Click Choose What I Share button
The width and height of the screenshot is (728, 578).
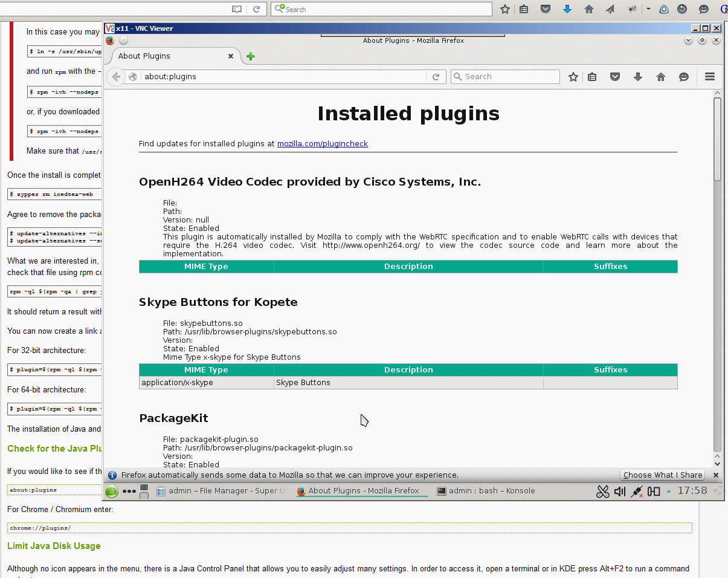click(663, 475)
